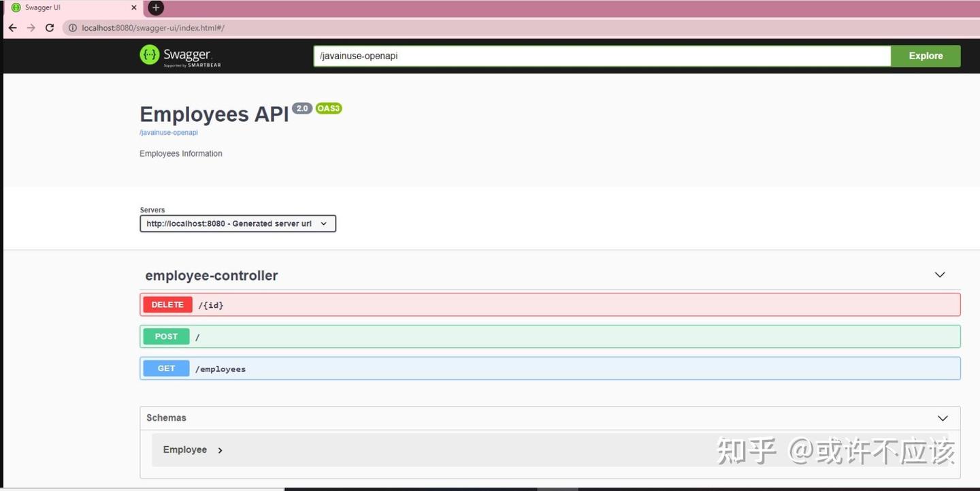
Task: Click the browser page reload icon
Action: coord(49,28)
